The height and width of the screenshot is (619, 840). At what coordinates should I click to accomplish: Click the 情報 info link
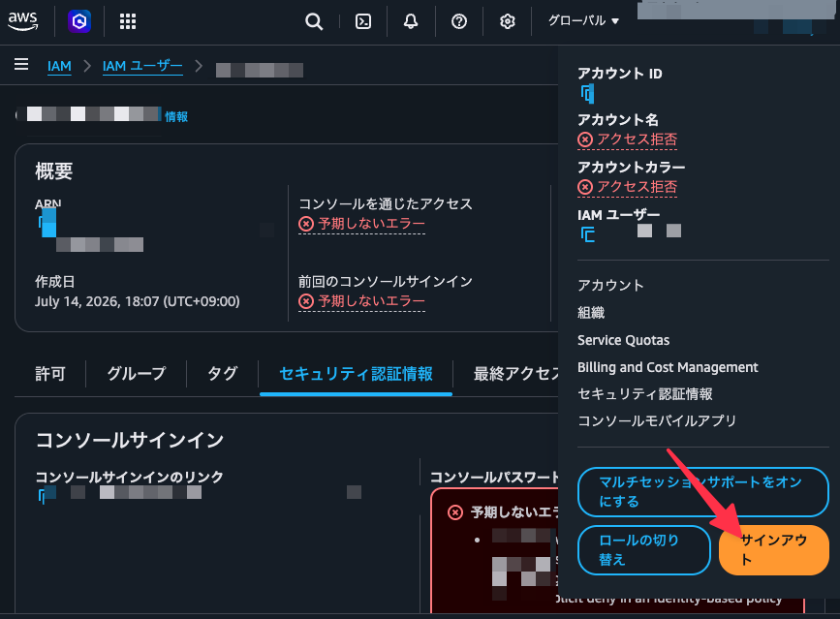coord(176,117)
